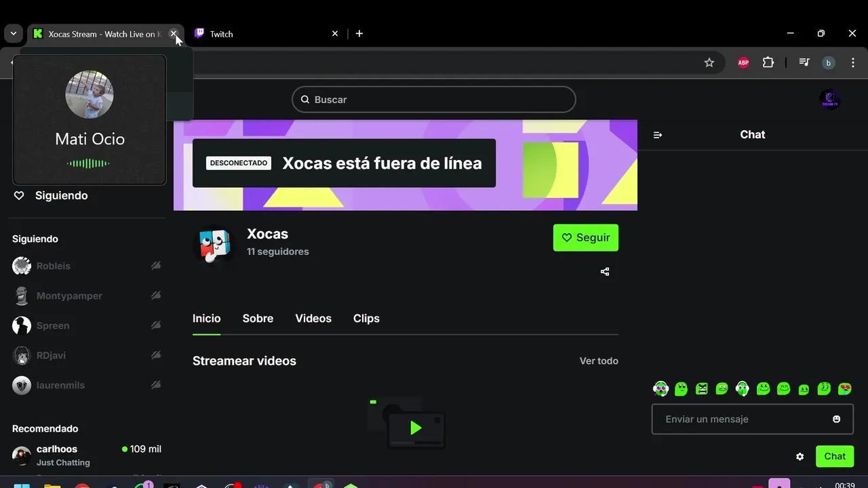Viewport: 868px width, 488px height.
Task: Click the Mati Ocio overlay avatar
Action: coord(90,94)
